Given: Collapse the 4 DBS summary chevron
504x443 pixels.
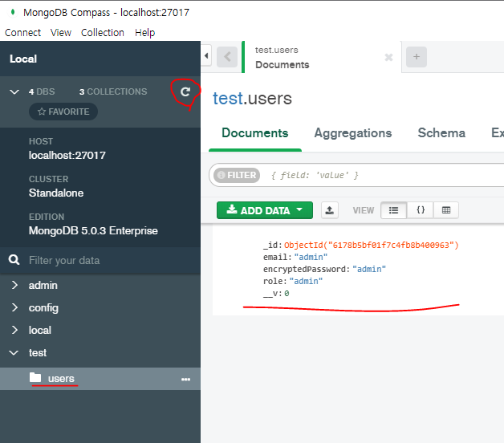Looking at the screenshot, I should click(14, 92).
